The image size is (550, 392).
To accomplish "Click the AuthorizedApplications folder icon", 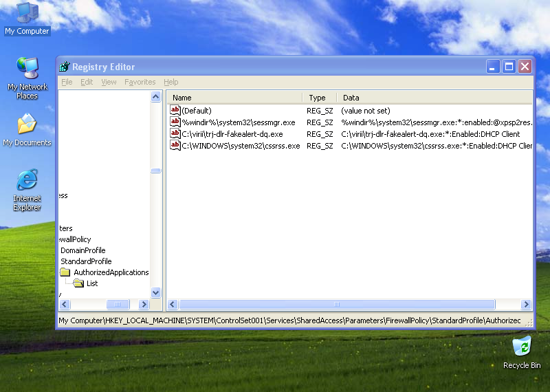I will coord(65,272).
